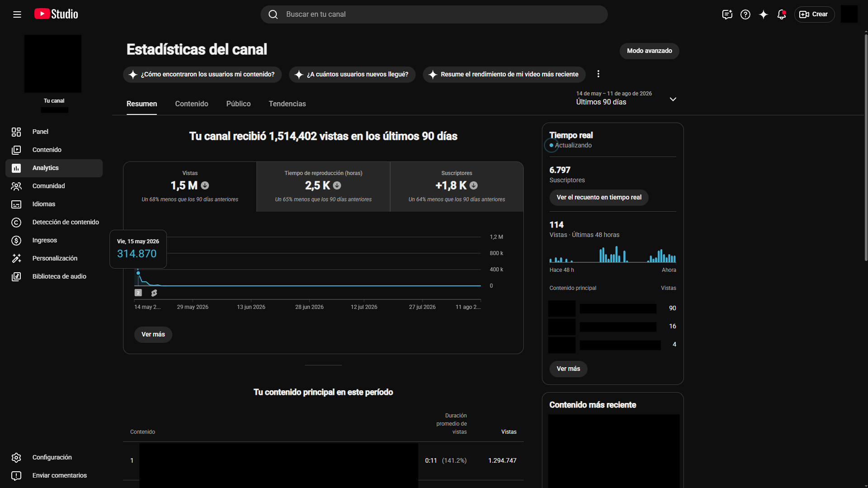868x488 pixels.
Task: Switch to the Contenido analytics tab
Action: [192, 104]
